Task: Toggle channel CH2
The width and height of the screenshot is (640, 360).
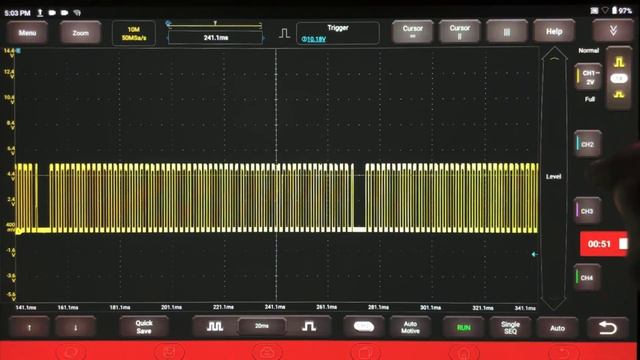Action: 588,144
